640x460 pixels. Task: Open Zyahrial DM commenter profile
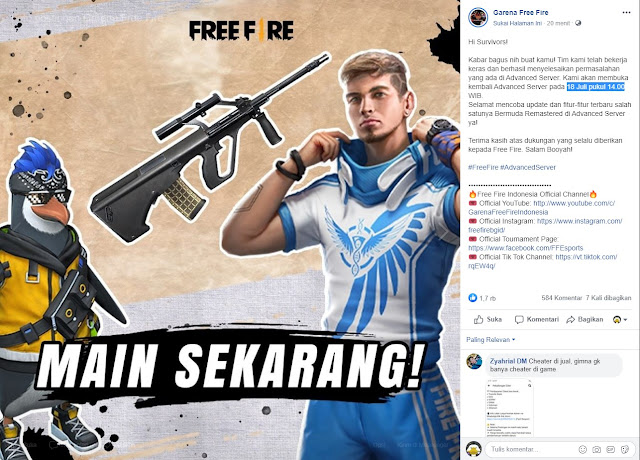click(x=508, y=361)
